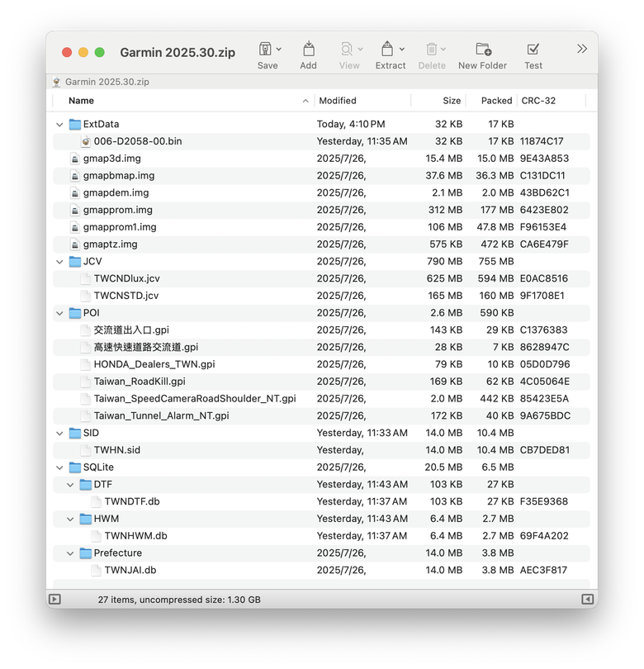Sort by the CRC-32 column header
The image size is (644, 669).
(x=552, y=101)
